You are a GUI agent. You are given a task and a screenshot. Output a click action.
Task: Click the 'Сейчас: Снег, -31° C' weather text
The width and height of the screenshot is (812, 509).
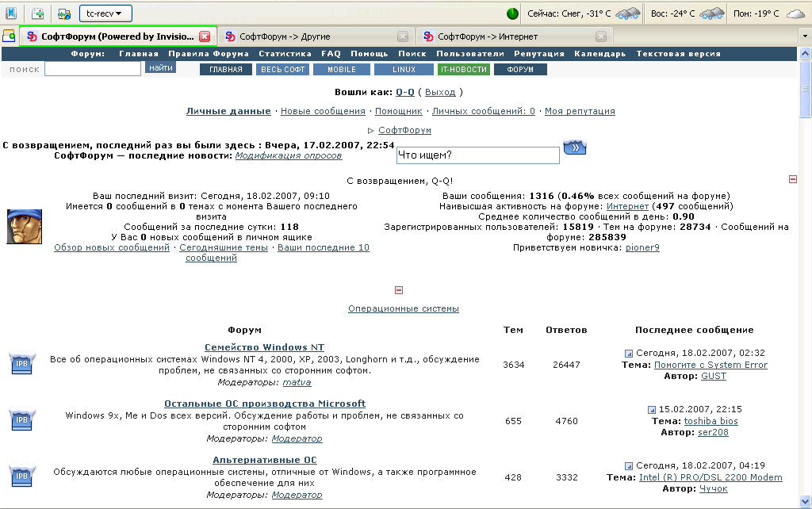click(x=569, y=13)
